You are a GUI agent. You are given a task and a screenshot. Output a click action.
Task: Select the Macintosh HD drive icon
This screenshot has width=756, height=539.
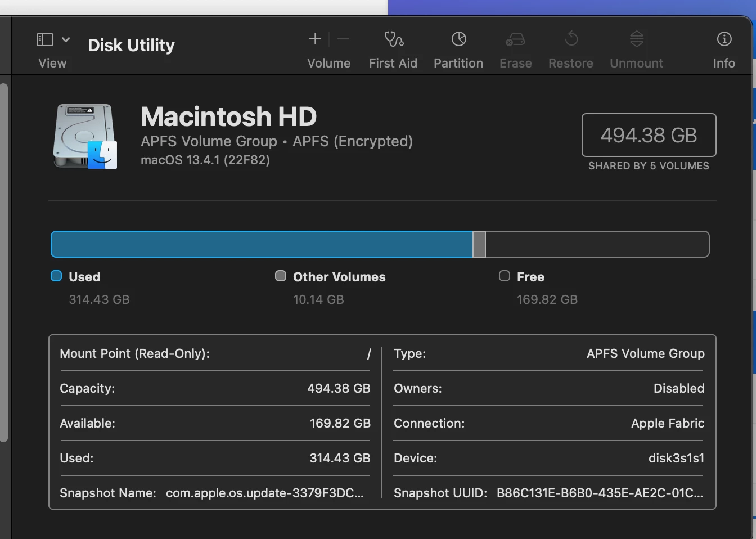click(x=85, y=136)
